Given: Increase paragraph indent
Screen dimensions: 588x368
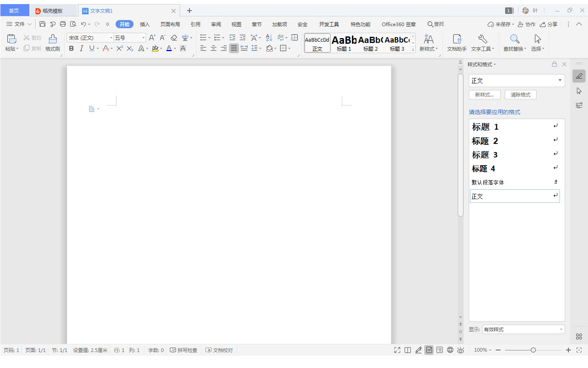Looking at the screenshot, I should click(x=243, y=38).
